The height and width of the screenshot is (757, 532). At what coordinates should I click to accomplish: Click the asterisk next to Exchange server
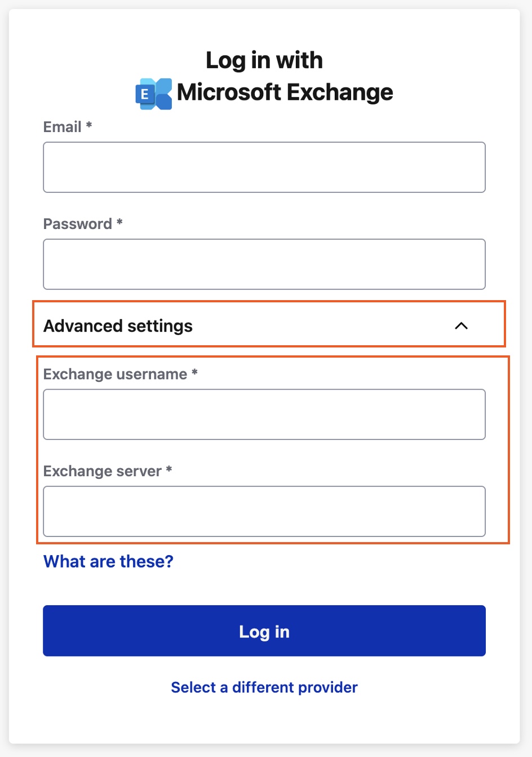[x=169, y=469]
